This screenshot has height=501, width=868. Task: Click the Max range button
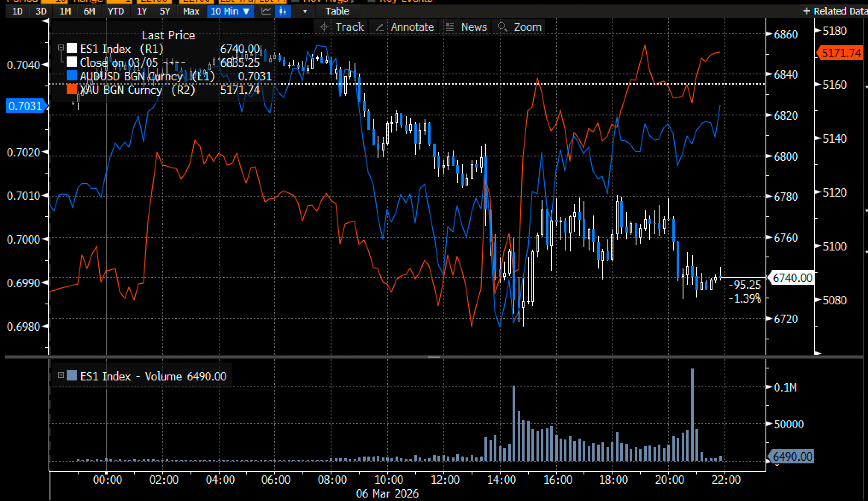(x=191, y=12)
